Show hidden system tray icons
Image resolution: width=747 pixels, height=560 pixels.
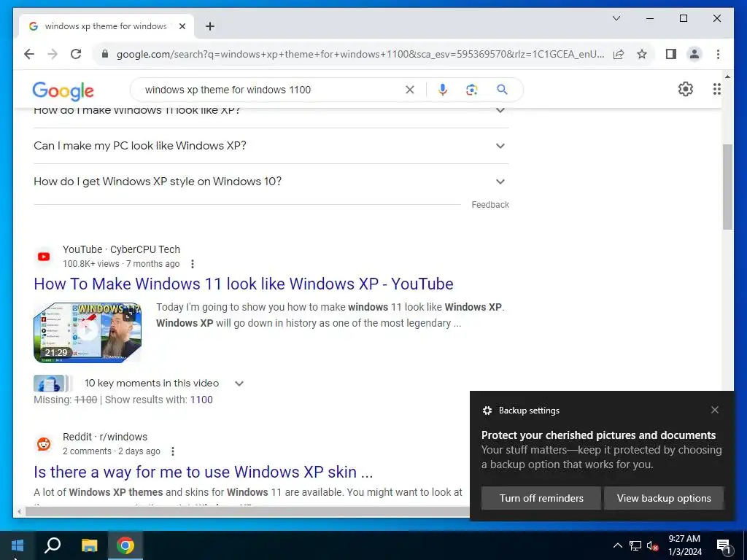pyautogui.click(x=617, y=545)
